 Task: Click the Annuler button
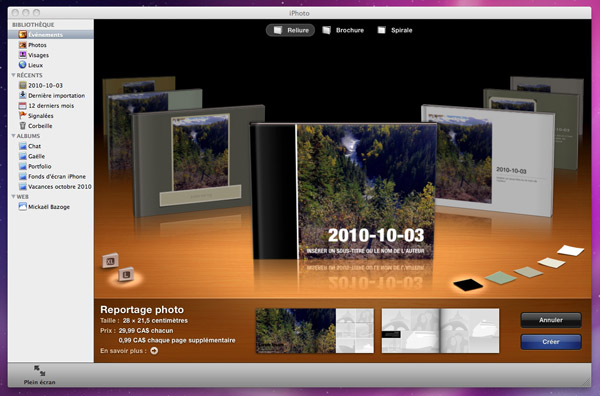pyautogui.click(x=551, y=320)
